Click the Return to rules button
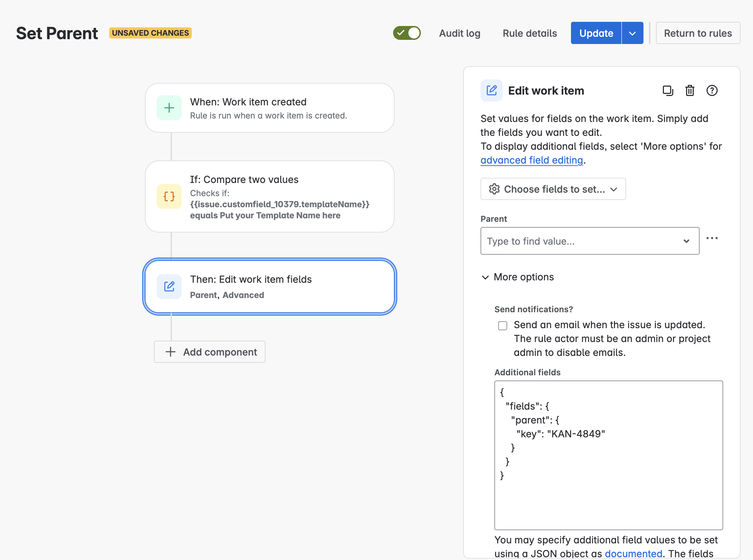753x560 pixels. pos(698,33)
